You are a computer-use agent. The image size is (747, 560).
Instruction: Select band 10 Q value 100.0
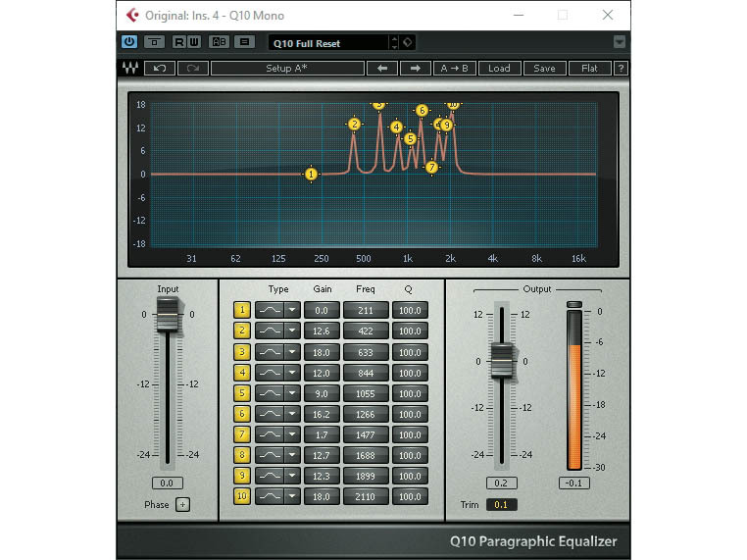coord(410,496)
